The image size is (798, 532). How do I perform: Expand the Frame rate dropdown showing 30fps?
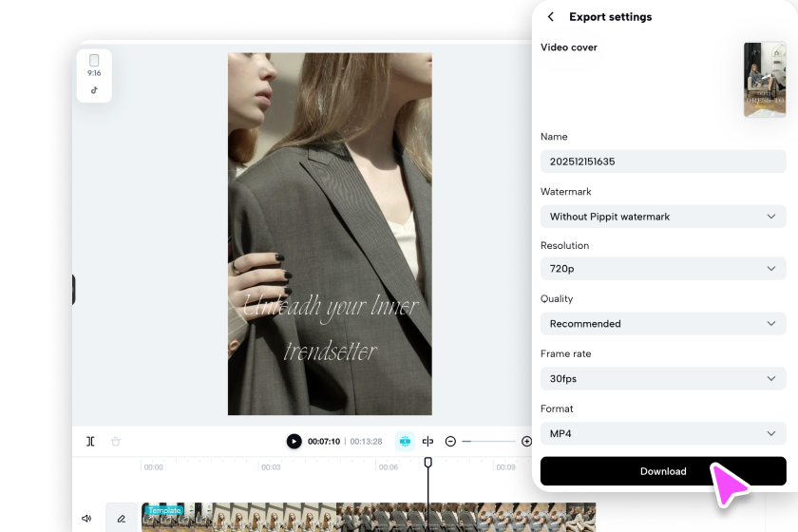(x=662, y=379)
